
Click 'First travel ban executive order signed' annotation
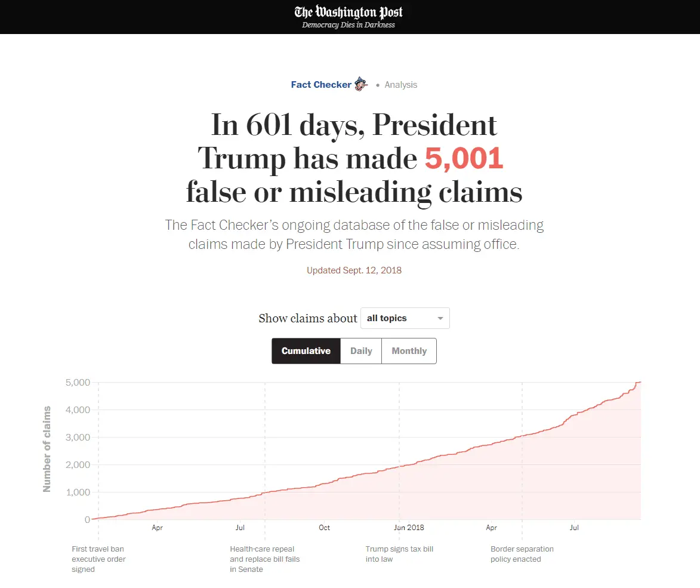(x=98, y=559)
